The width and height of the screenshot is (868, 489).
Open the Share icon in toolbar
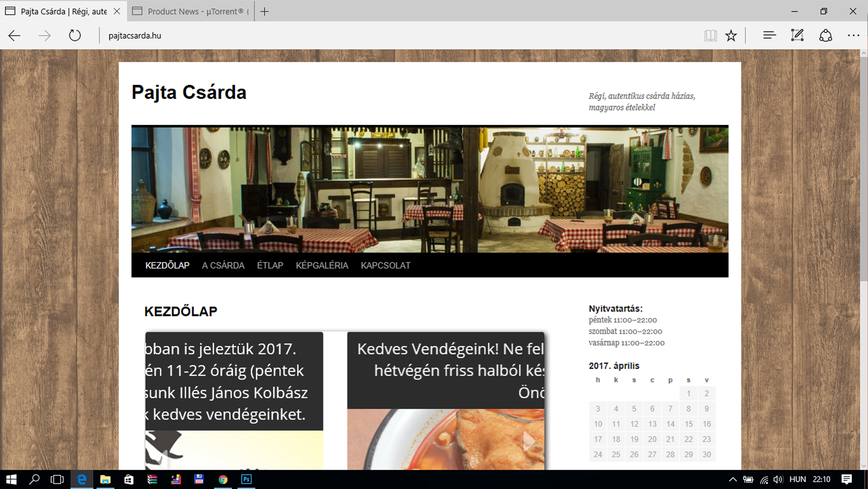tap(825, 36)
